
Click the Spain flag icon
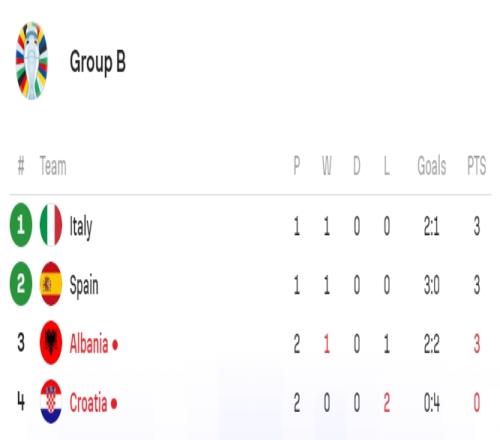click(x=51, y=284)
